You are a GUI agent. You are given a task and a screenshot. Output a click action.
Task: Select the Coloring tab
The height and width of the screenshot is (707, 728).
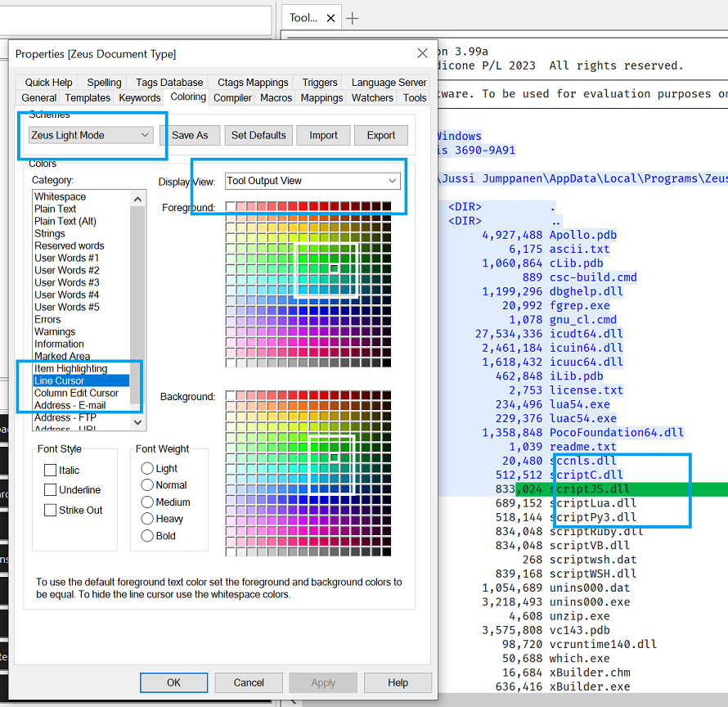click(188, 97)
